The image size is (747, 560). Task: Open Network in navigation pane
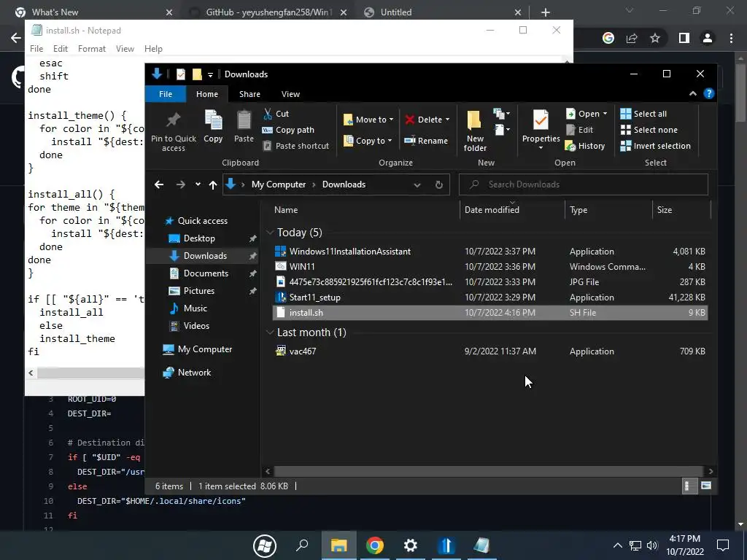tap(194, 373)
